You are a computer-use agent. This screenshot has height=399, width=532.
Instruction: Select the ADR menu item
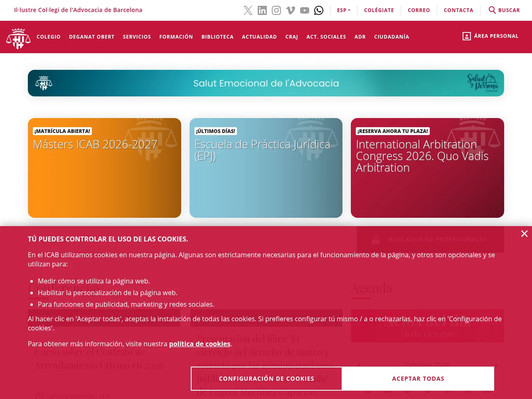[360, 37]
